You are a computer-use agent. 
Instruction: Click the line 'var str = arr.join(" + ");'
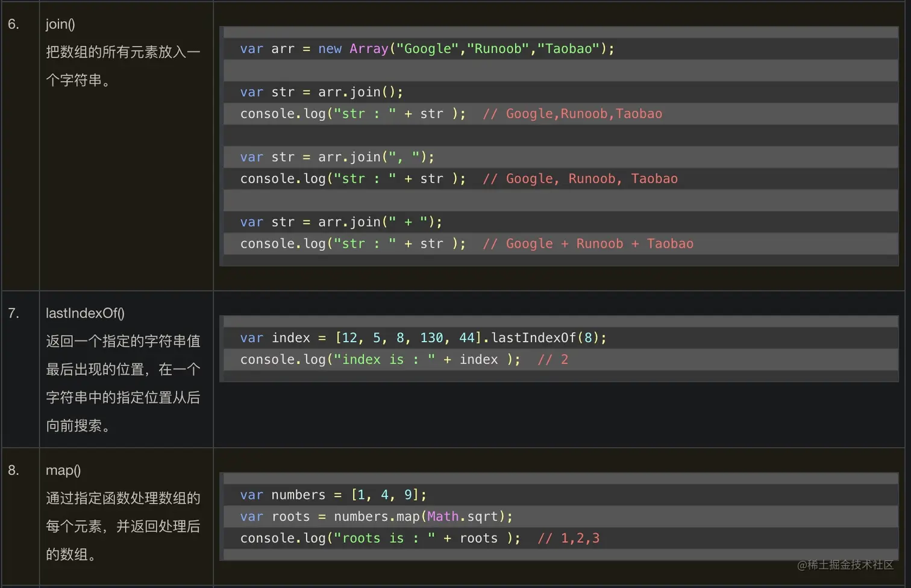pos(341,222)
